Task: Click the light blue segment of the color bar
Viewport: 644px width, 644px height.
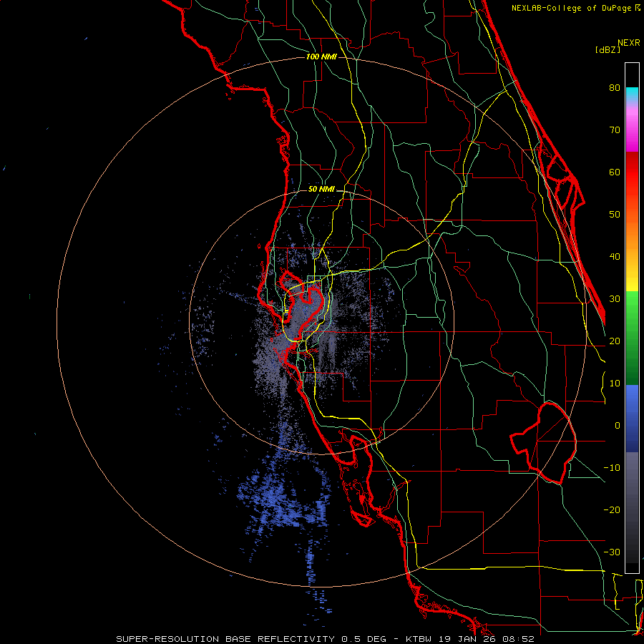Action: point(632,396)
